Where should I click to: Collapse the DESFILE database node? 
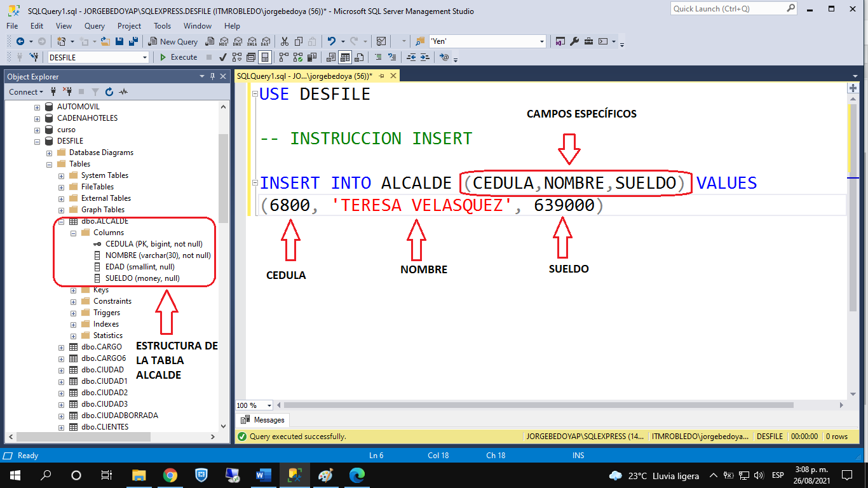(37, 141)
